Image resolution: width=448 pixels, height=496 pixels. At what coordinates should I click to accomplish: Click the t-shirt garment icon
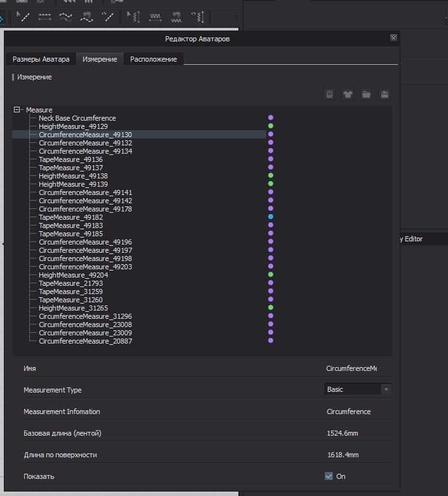pos(348,95)
